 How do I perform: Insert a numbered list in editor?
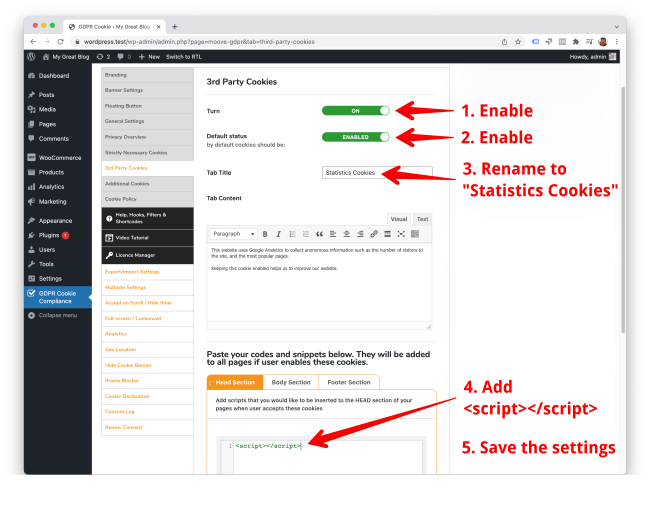tap(306, 234)
